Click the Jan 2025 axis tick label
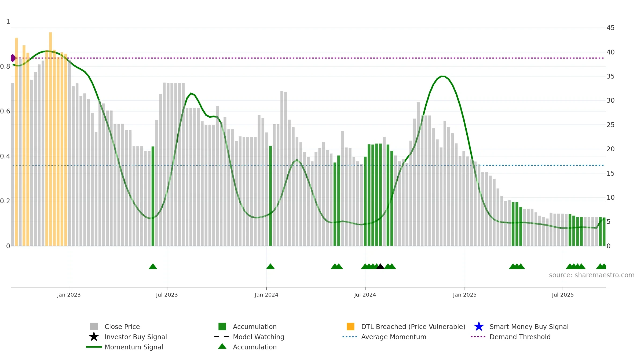Viewport: 644px width, 362px height. [x=465, y=295]
